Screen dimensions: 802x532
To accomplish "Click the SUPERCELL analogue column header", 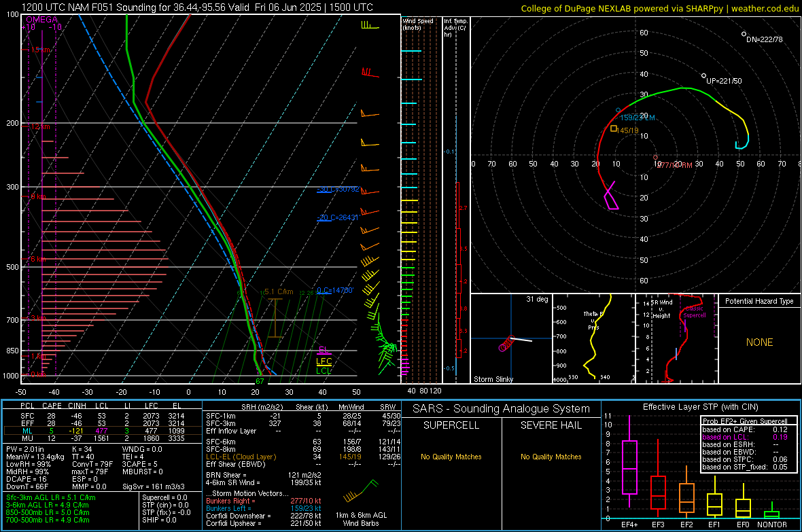I will [451, 425].
